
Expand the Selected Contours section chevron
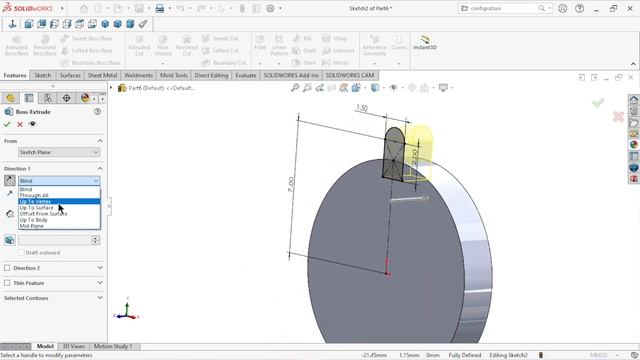point(100,298)
